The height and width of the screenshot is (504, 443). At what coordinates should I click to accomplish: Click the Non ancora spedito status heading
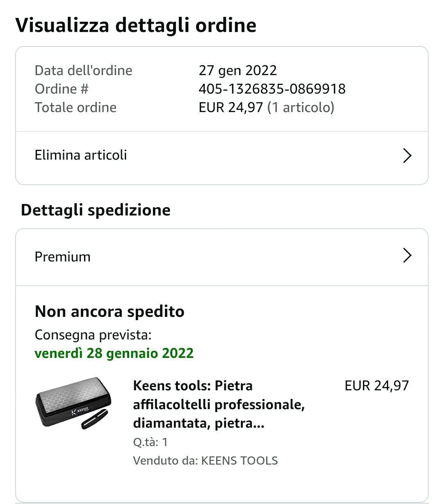point(110,312)
